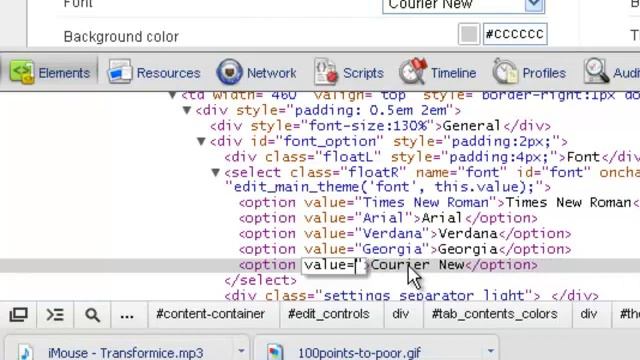Activate the node search magnifier icon
This screenshot has width=640, height=360.
coord(92,315)
